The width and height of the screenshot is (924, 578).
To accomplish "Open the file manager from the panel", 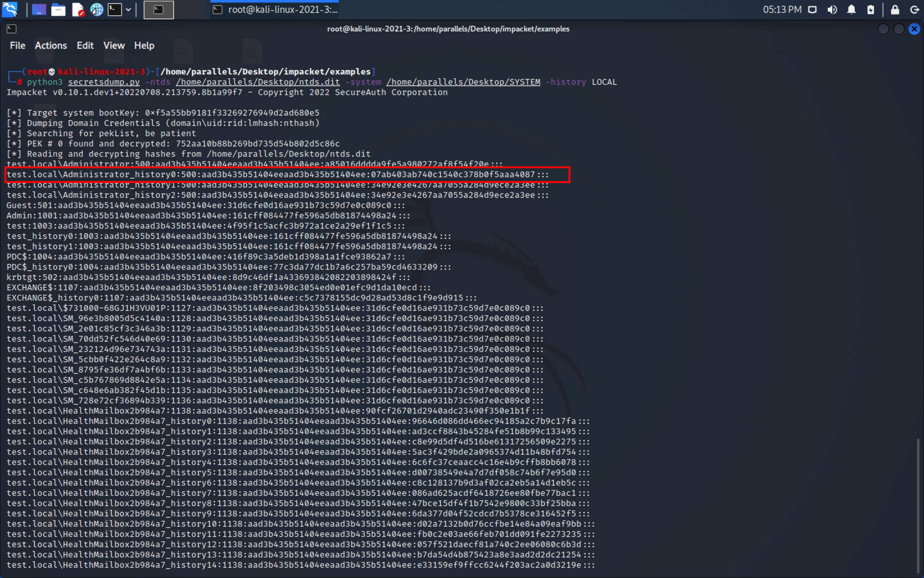I will 58,10.
